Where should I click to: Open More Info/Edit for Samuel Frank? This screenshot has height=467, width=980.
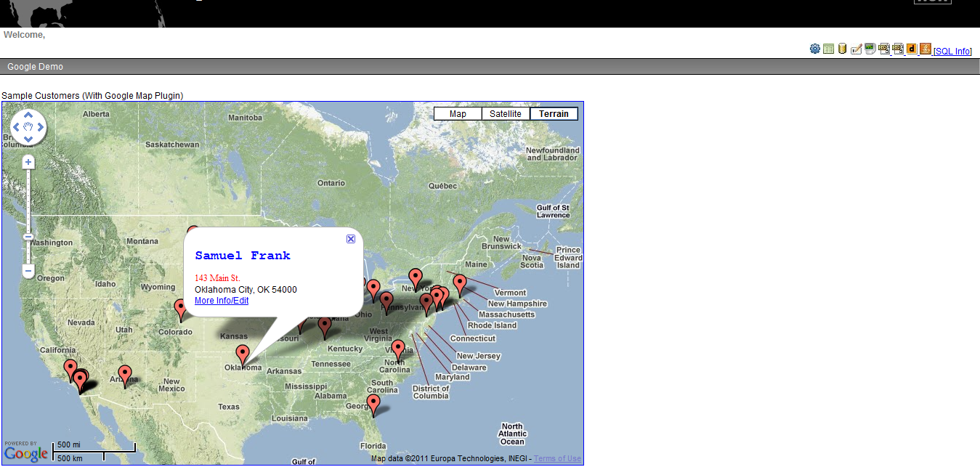[221, 300]
